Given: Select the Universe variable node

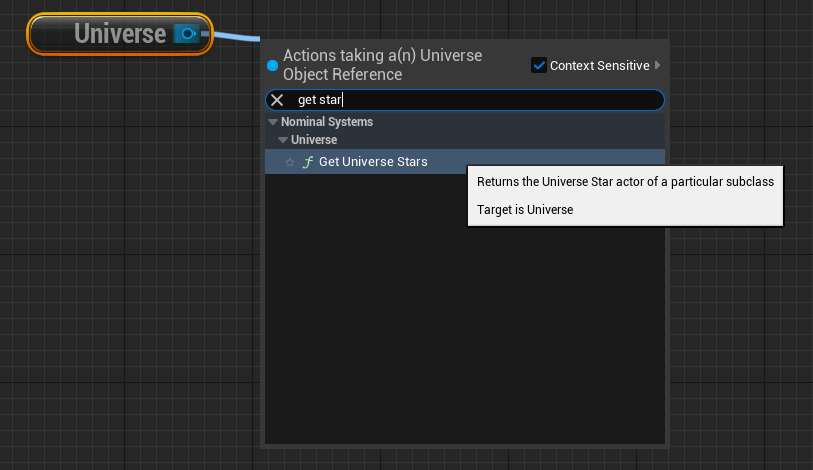Looking at the screenshot, I should tap(120, 34).
